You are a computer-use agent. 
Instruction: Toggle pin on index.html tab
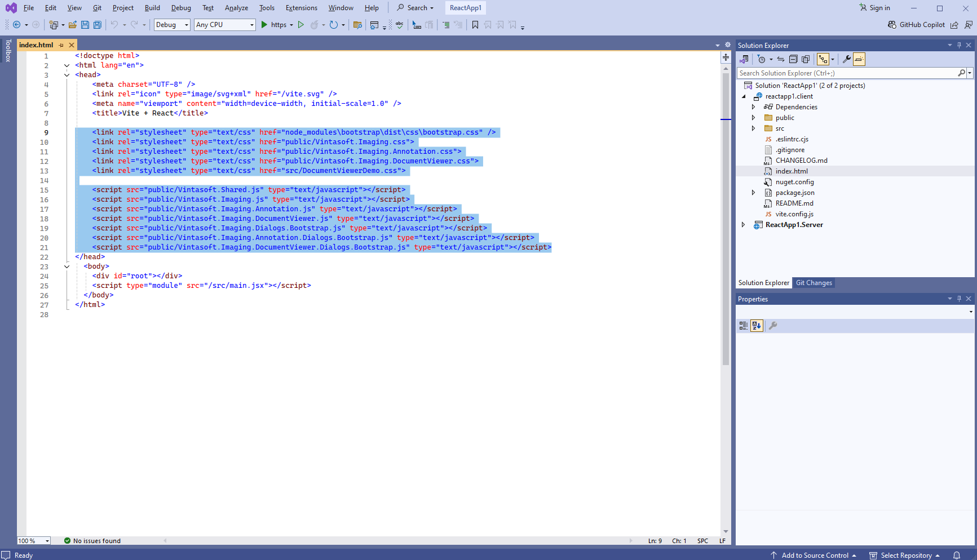point(61,45)
